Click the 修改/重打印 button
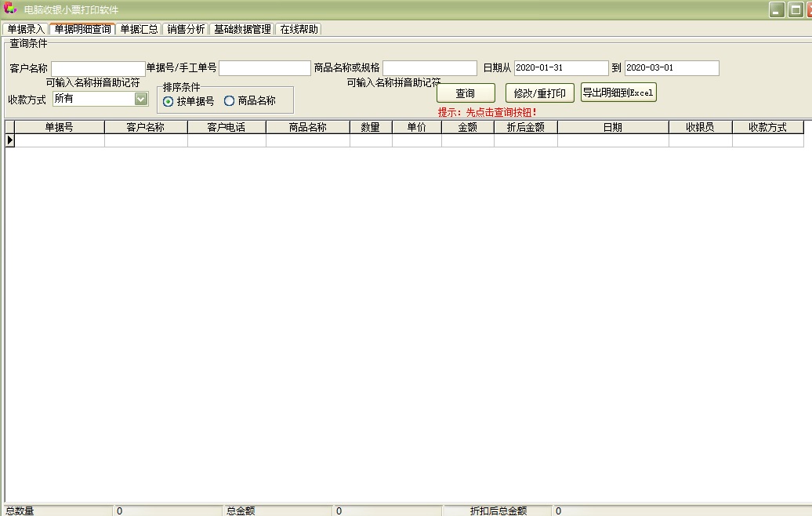The width and height of the screenshot is (812, 516). [x=539, y=93]
